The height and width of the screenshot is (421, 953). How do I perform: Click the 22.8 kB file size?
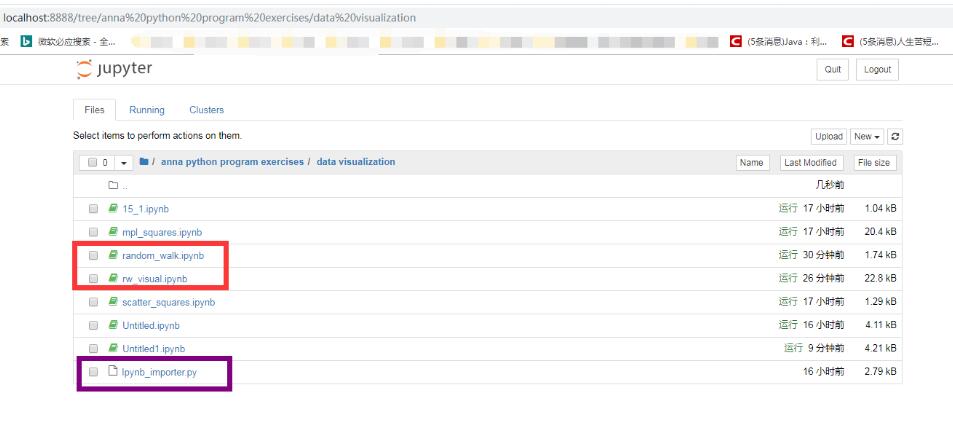(879, 279)
